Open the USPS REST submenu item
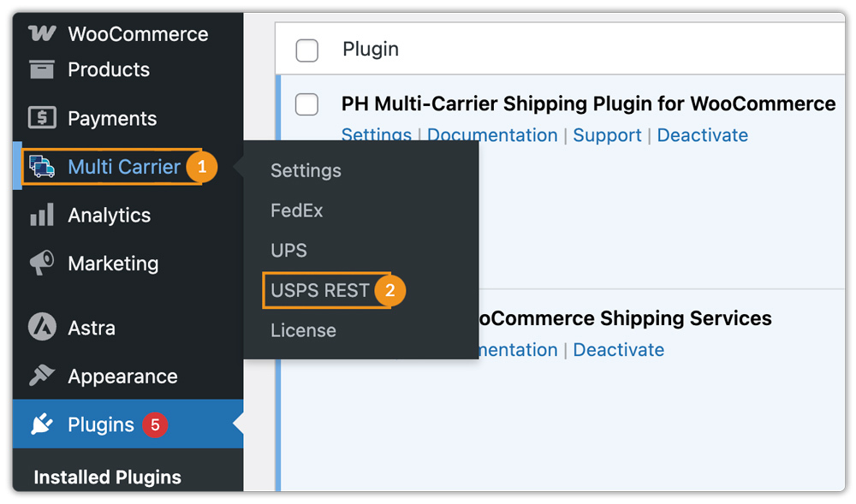The width and height of the screenshot is (856, 504). tap(319, 291)
